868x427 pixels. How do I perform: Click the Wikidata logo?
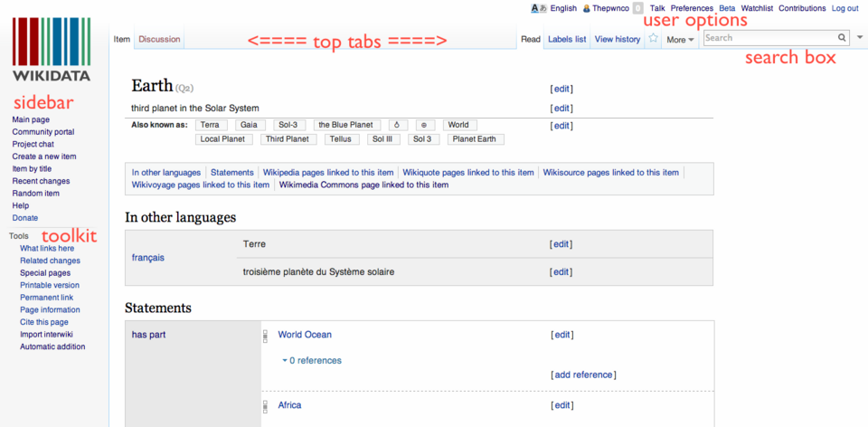(52, 49)
